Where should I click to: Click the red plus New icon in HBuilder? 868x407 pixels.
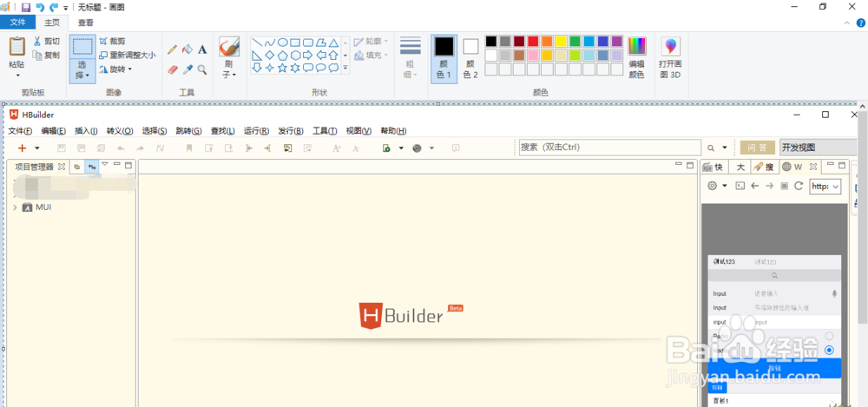click(23, 148)
